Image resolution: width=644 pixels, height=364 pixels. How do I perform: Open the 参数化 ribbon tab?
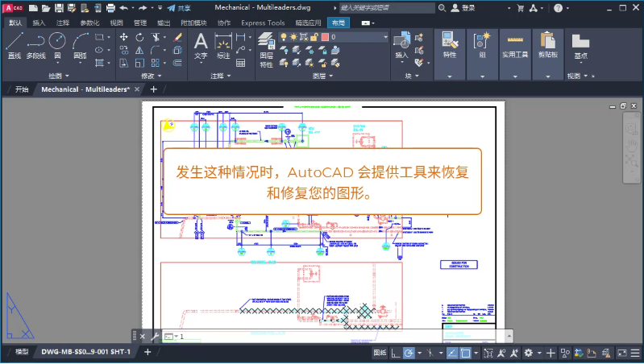click(89, 23)
